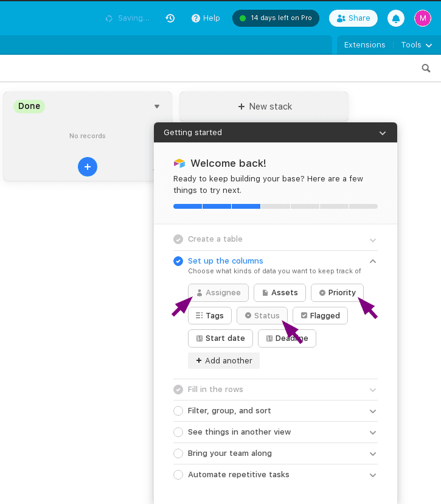The image size is (441, 504).
Task: Select the Flagged checkbox column option
Action: coord(320,315)
